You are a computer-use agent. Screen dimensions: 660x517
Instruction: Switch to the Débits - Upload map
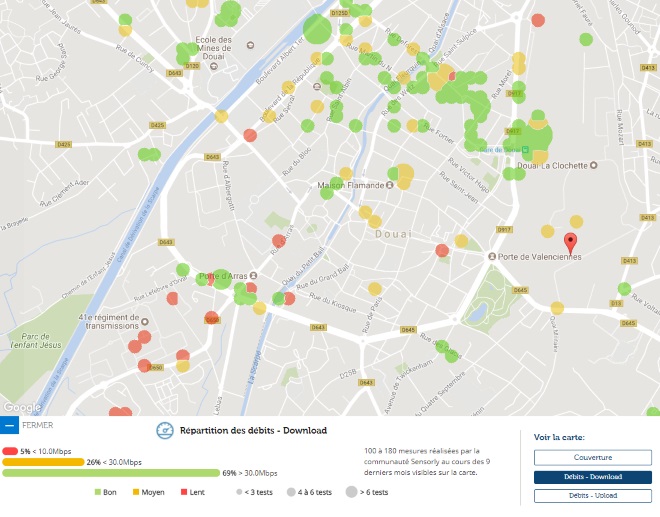tap(593, 496)
